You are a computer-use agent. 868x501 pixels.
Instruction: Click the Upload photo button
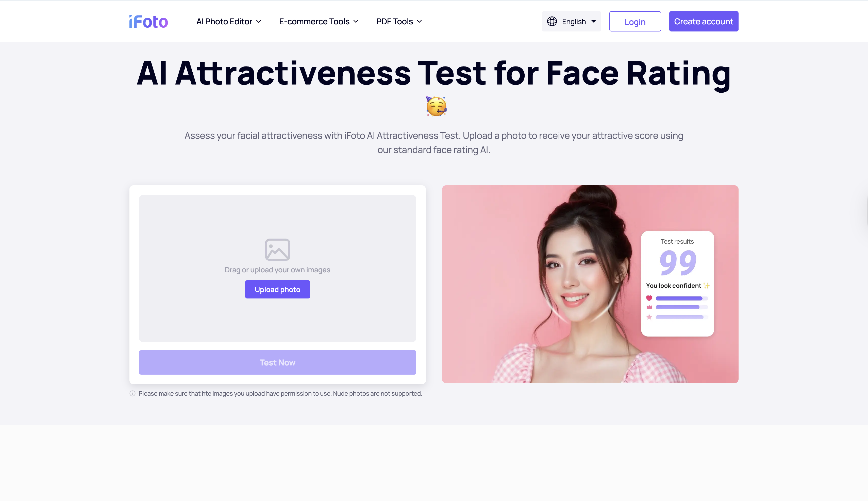[277, 289]
